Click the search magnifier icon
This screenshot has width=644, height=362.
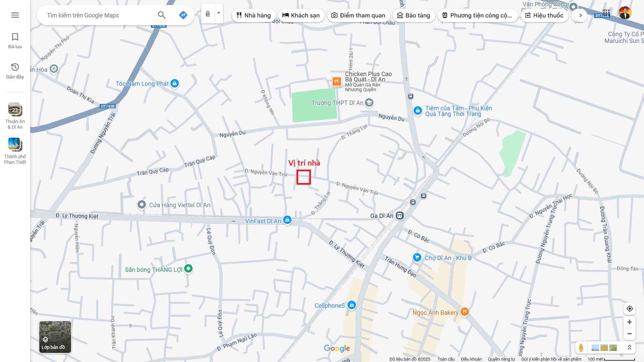coord(162,15)
